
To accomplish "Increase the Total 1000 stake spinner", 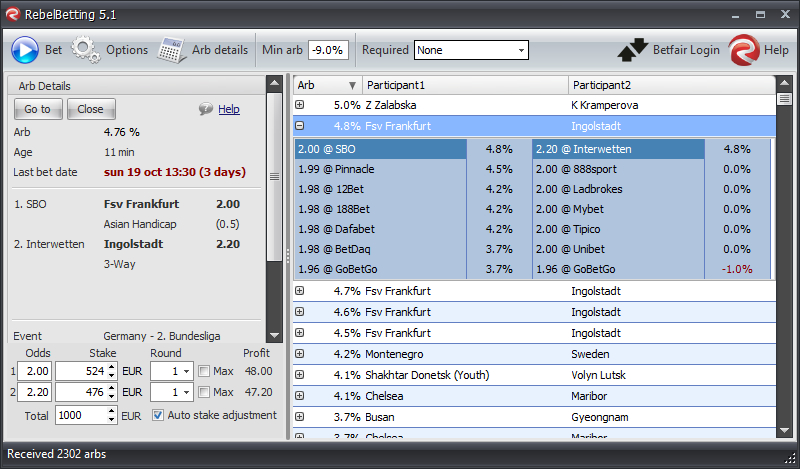I will [112, 411].
